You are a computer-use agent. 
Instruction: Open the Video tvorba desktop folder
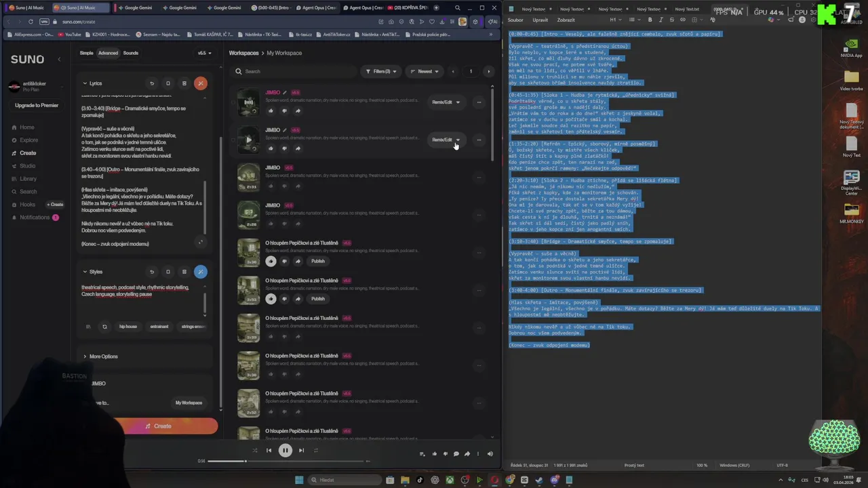tap(851, 80)
